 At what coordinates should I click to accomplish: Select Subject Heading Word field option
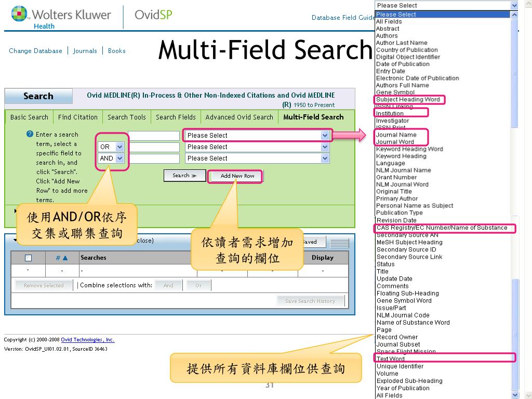click(408, 99)
